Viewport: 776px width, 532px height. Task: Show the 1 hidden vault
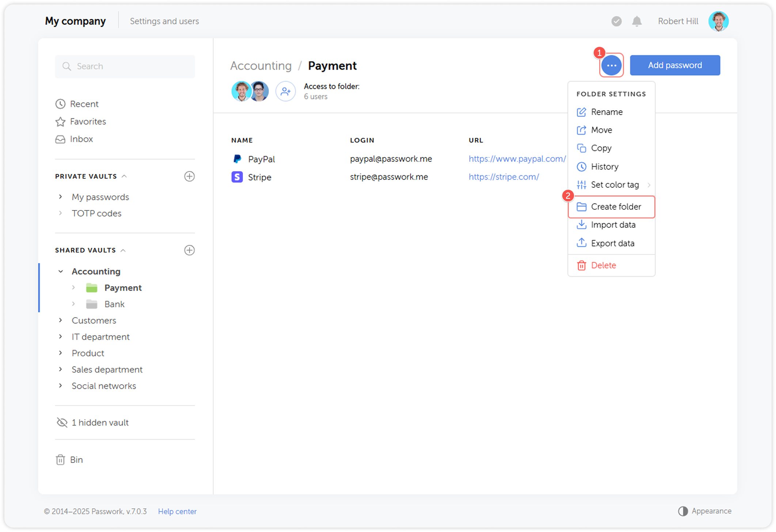coord(100,422)
